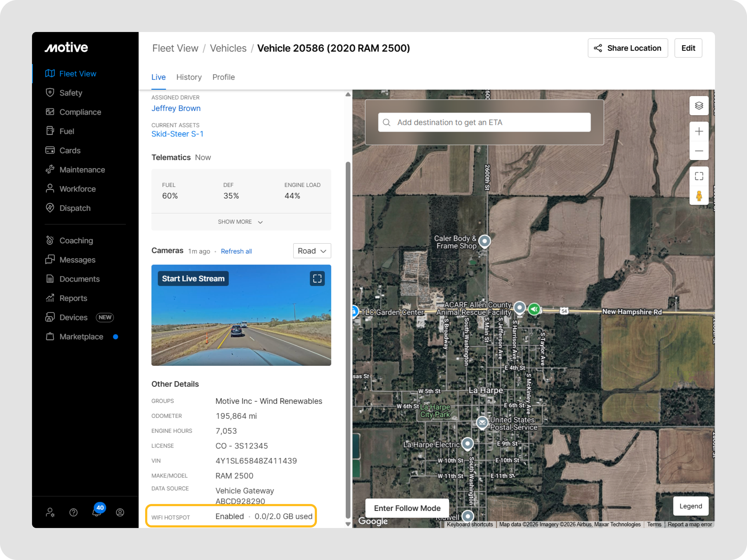Open the Profile tab

click(x=223, y=77)
